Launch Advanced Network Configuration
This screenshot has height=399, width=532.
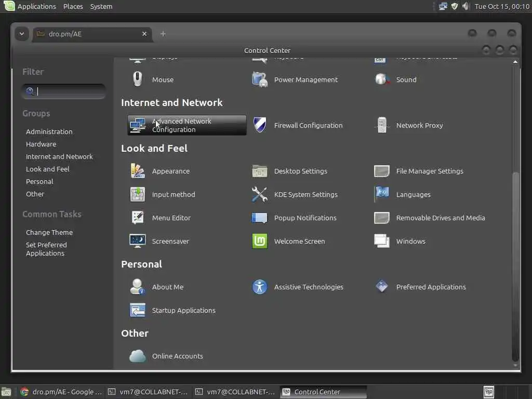(187, 125)
